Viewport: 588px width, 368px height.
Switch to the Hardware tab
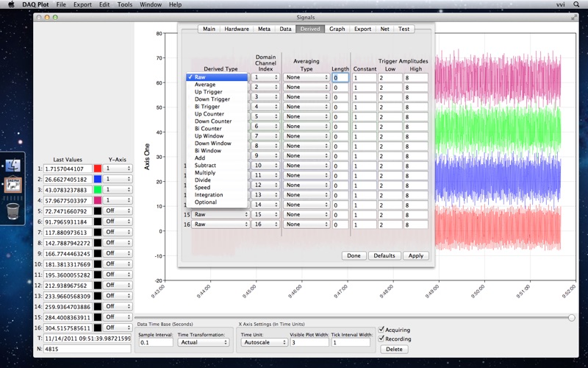(237, 29)
